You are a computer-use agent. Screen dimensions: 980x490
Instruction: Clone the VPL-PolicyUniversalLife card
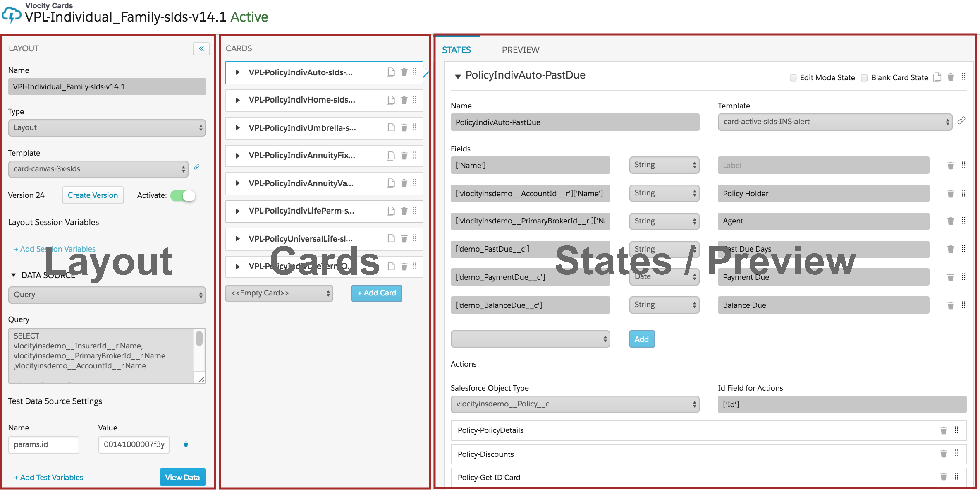[x=391, y=238]
